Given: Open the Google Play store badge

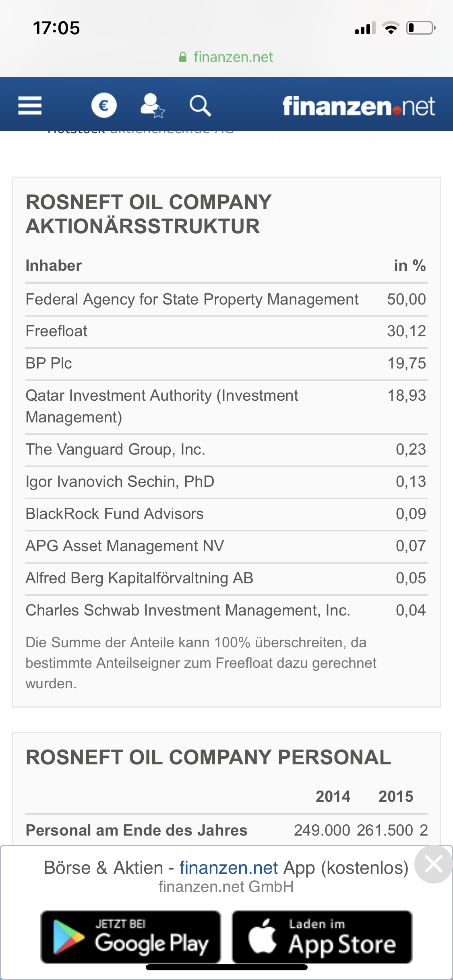Looking at the screenshot, I should click(130, 937).
